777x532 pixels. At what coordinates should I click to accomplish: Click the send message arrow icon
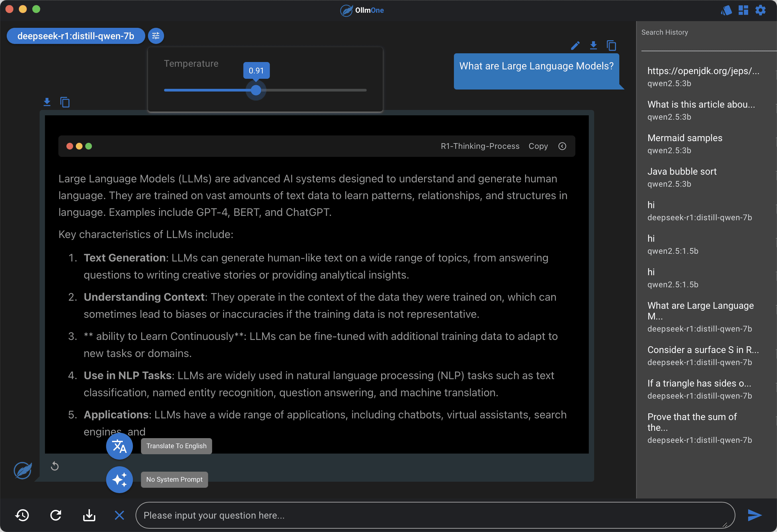click(x=755, y=515)
